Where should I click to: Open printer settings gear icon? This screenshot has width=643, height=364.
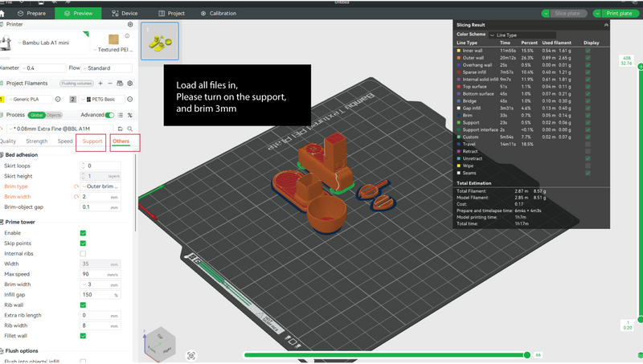pos(130,25)
